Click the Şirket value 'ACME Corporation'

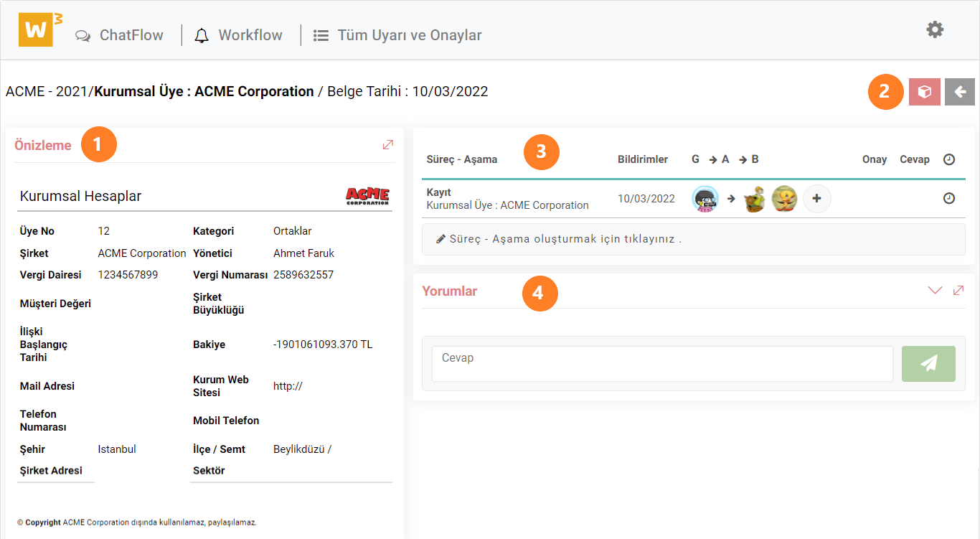click(x=142, y=253)
